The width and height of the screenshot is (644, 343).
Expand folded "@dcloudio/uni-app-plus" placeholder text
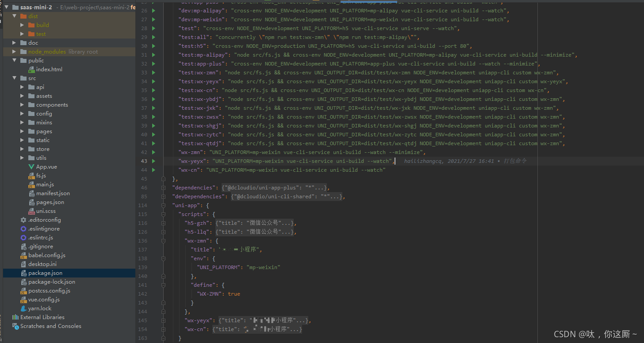pyautogui.click(x=274, y=188)
